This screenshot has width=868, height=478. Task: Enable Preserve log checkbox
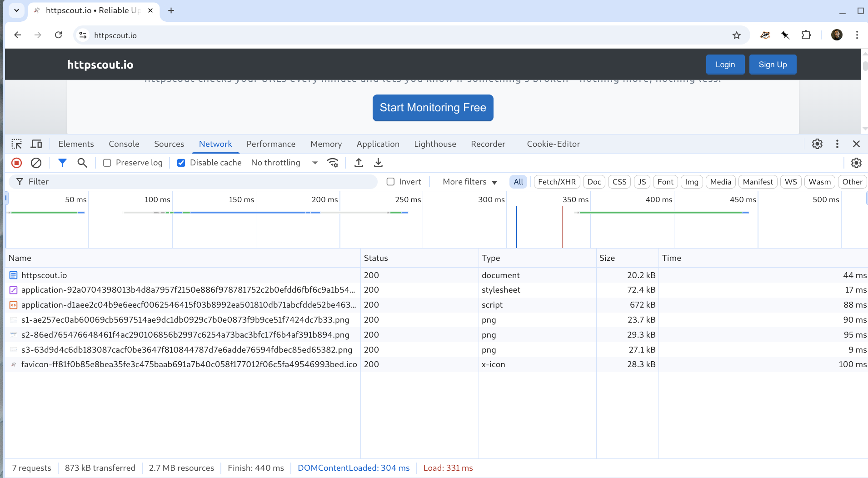(107, 163)
